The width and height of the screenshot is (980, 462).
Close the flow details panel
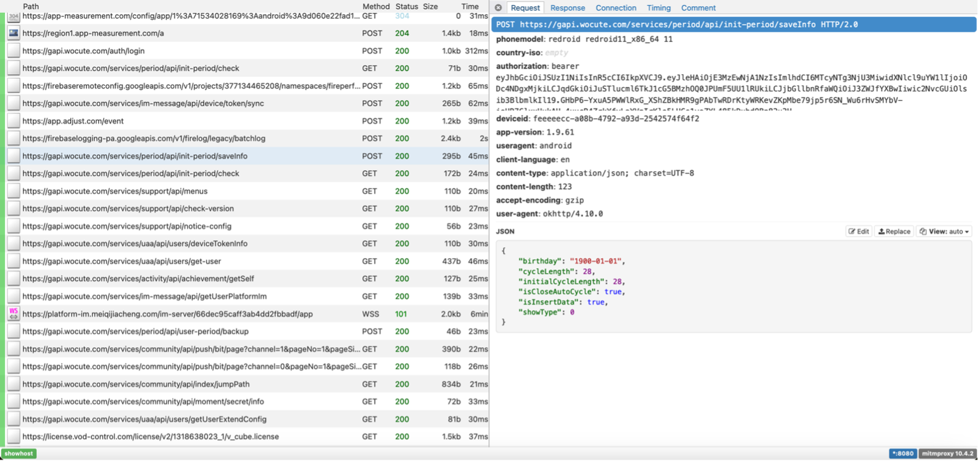tap(498, 8)
